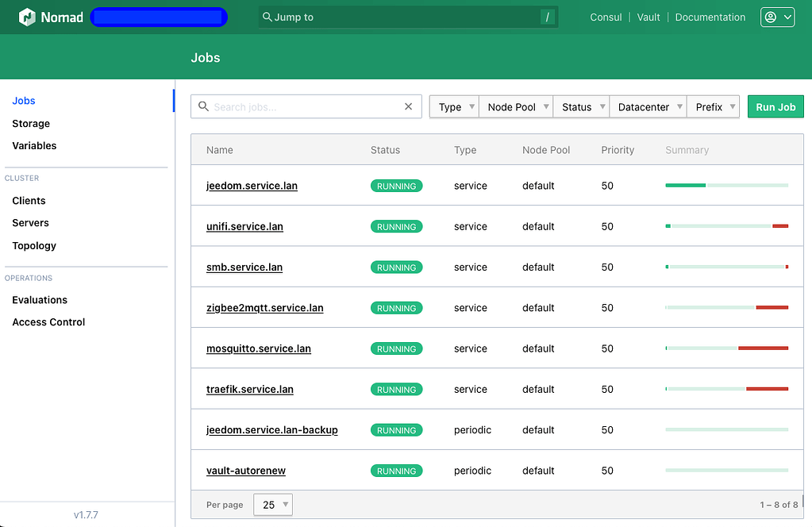Select Topology from the cluster sidebar

pos(33,245)
